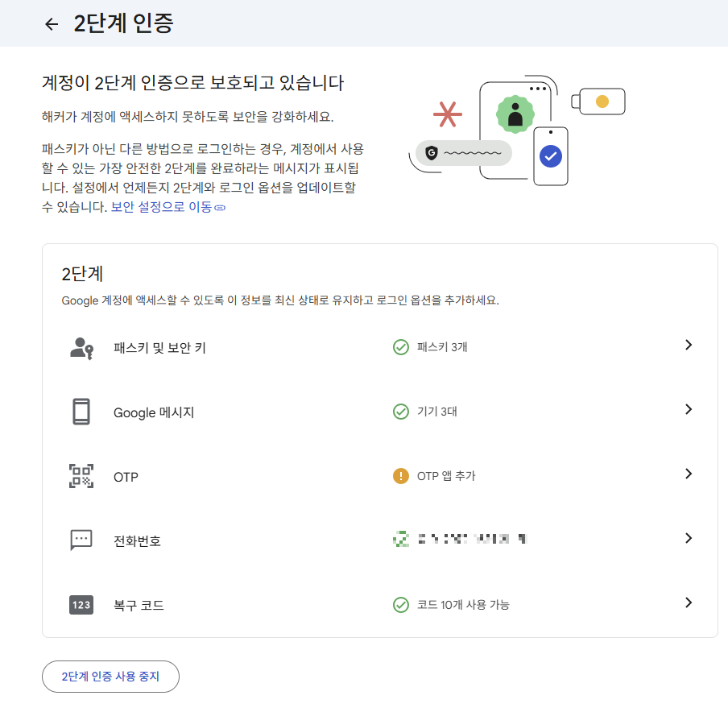Screen dimensions: 728x708
Task: Open the 패스키 및 보안 키 chevron
Action: coord(689,345)
